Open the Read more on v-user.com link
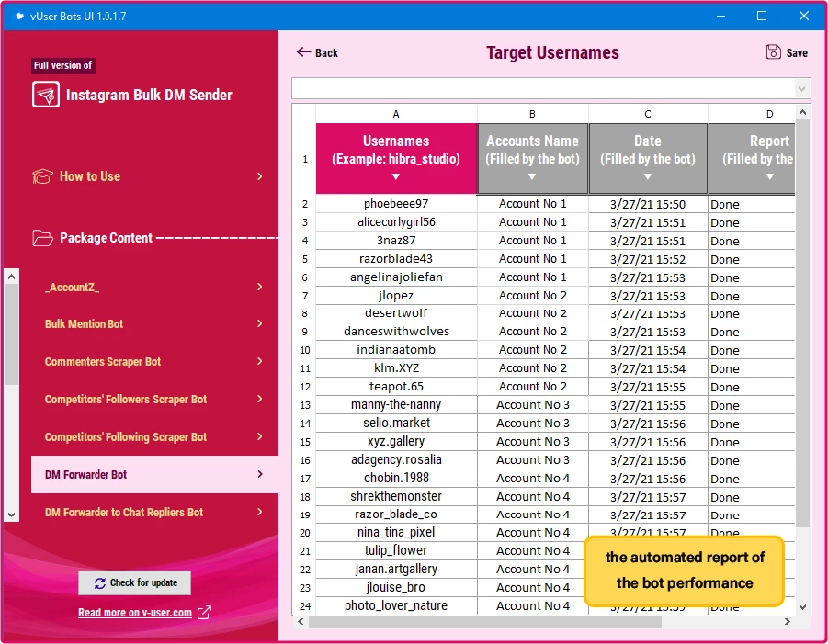 135,613
